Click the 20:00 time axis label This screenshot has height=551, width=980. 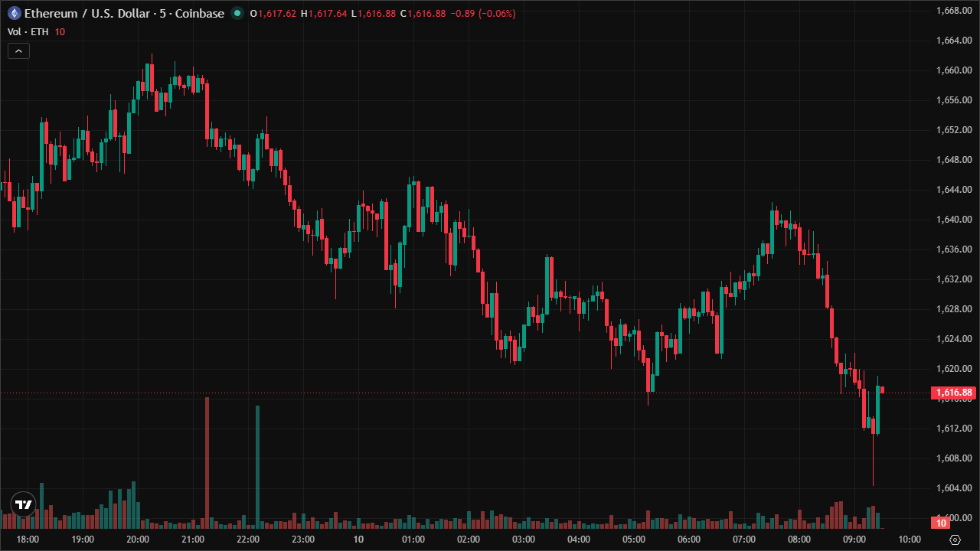point(138,540)
